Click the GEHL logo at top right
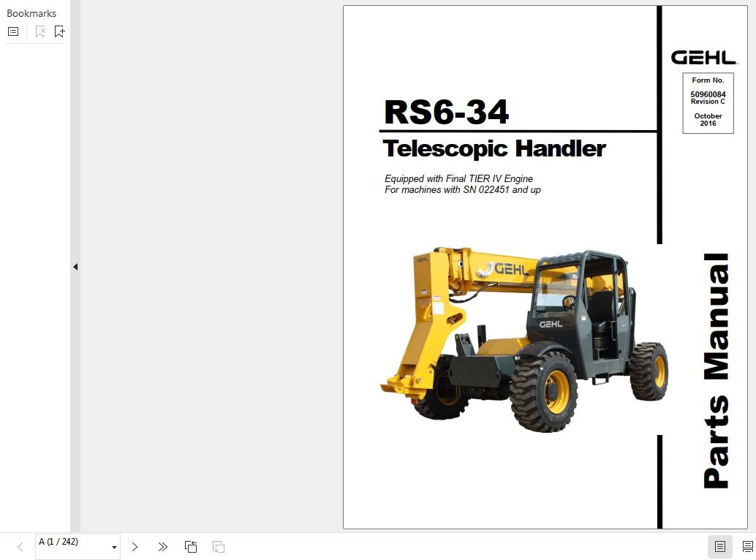 [x=704, y=57]
